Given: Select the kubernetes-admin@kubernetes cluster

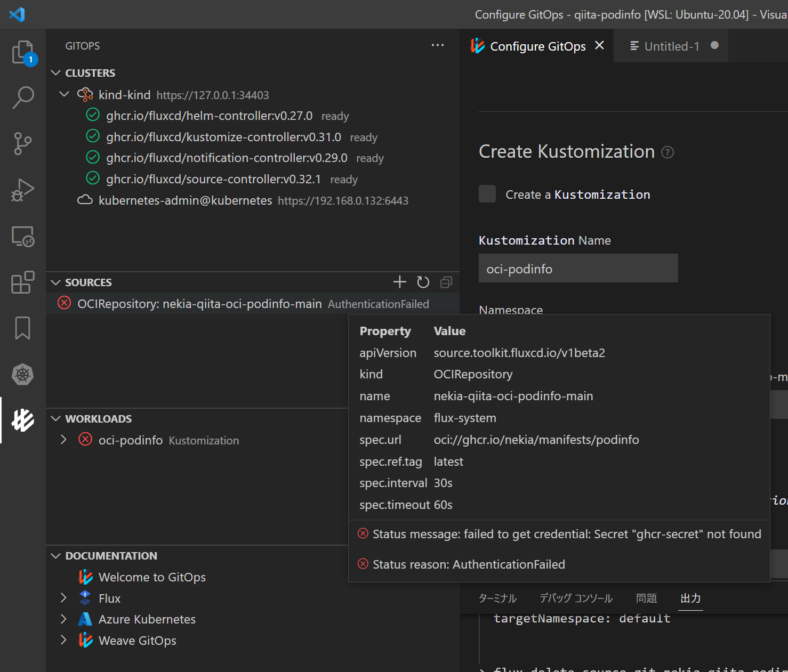Looking at the screenshot, I should (185, 200).
